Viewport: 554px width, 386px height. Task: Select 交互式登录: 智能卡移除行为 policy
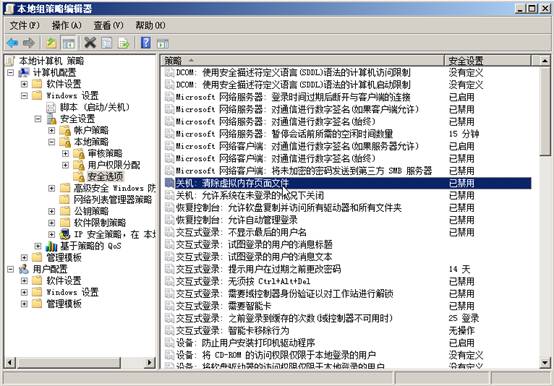click(232, 331)
